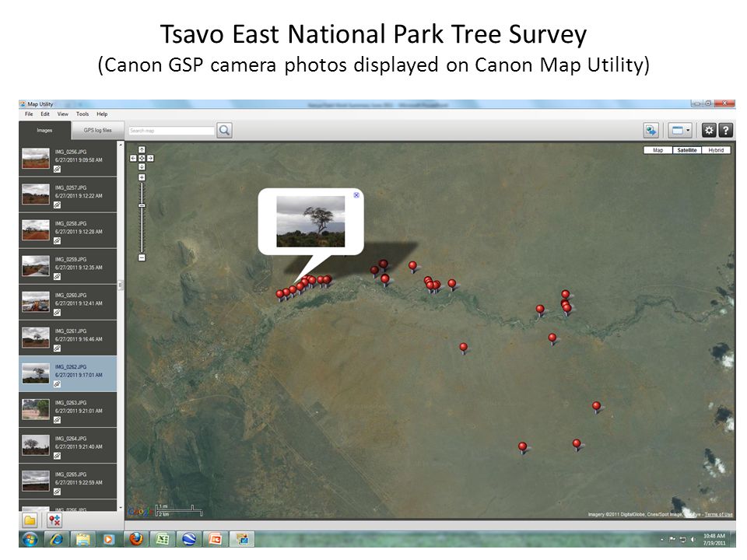The height and width of the screenshot is (560, 747).
Task: Select the IMG_0256.JPG thumbnail
Action: point(36,159)
